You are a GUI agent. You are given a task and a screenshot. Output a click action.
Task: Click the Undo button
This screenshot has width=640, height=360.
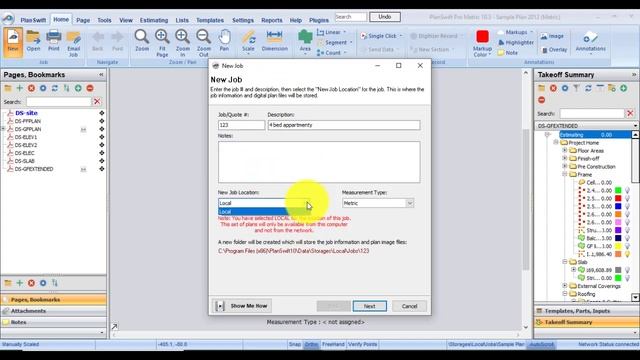[384, 17]
